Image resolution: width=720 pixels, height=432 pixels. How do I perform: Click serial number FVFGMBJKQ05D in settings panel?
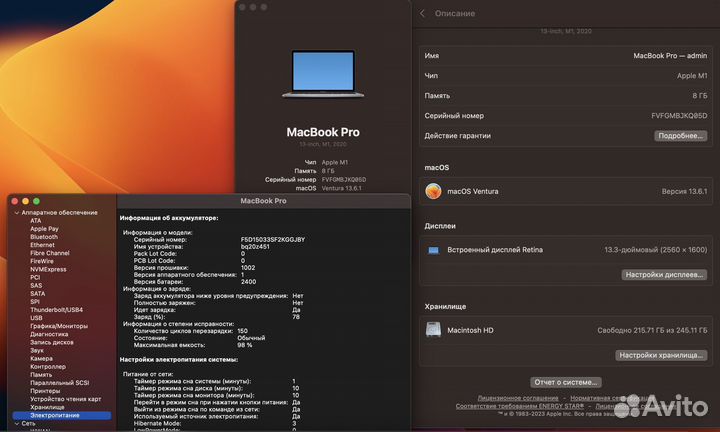point(679,116)
